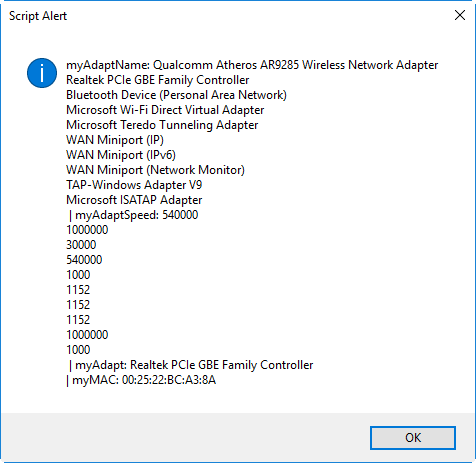Click the myAdaptSpeed: 540000 line
This screenshot has height=463, width=476.
click(133, 215)
